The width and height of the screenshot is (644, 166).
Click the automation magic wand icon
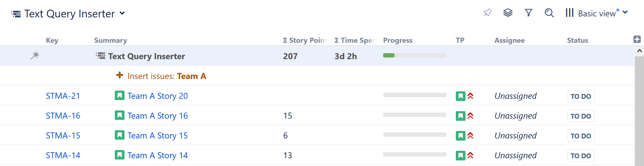(35, 55)
